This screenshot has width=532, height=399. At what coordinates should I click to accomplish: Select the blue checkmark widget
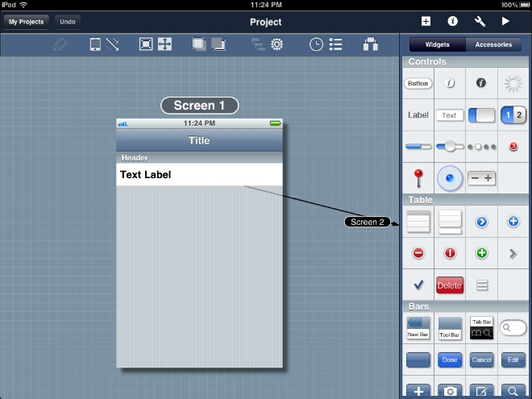point(418,285)
